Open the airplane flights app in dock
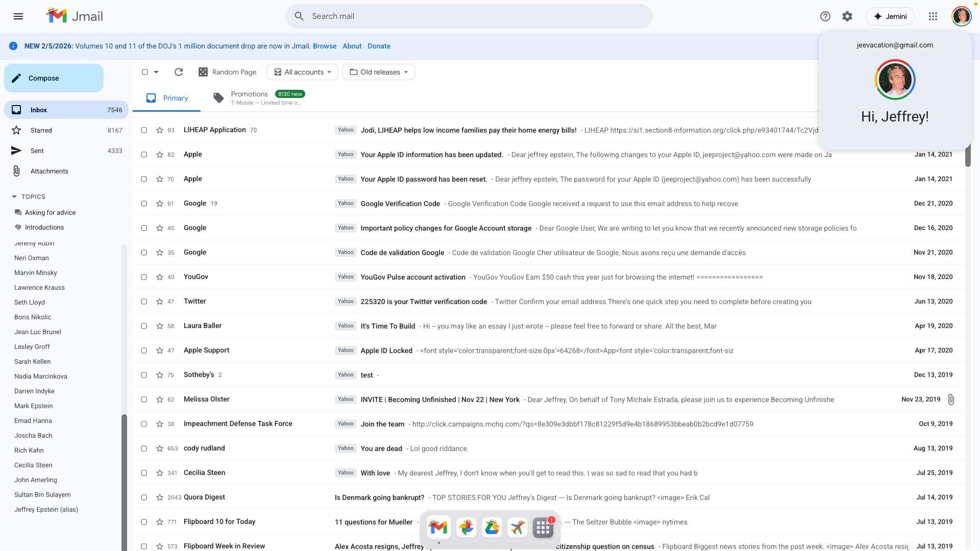Viewport: 980px width, 551px height. (517, 528)
